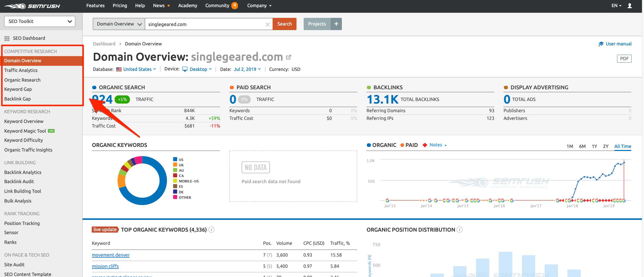Image resolution: width=644 pixels, height=277 pixels.
Task: Click the plus button beside Projects
Action: (336, 24)
